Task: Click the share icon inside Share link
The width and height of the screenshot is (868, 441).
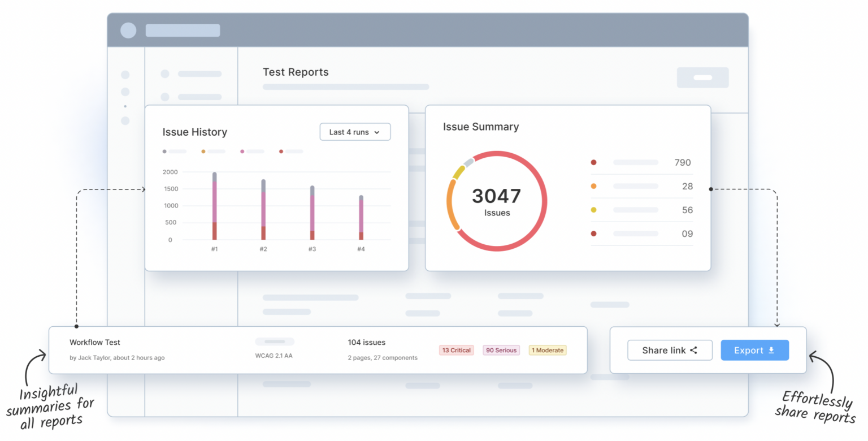Action: point(693,349)
